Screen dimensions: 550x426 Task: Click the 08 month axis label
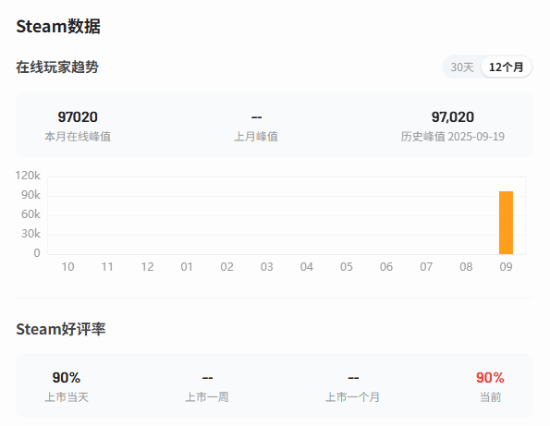tap(466, 267)
